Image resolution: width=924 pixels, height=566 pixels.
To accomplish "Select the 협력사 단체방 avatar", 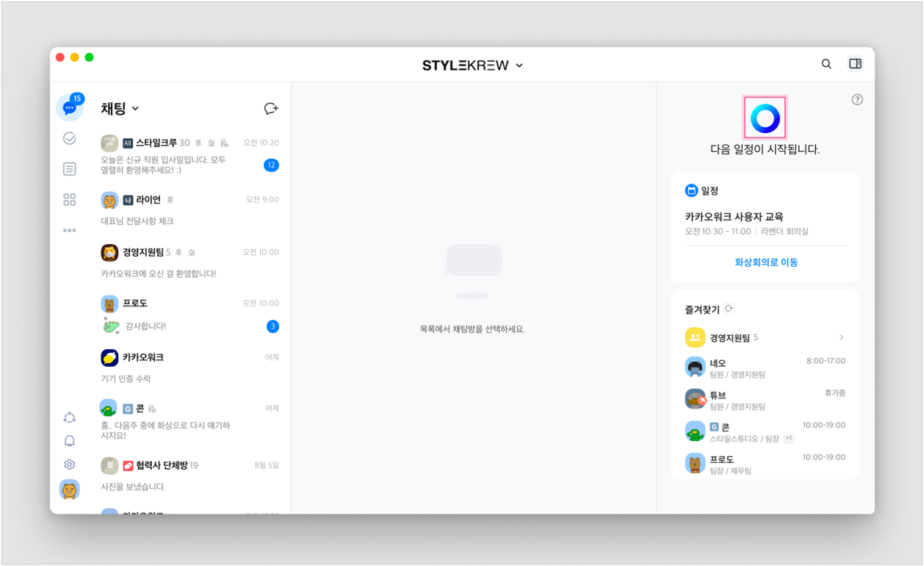I will pyautogui.click(x=109, y=465).
